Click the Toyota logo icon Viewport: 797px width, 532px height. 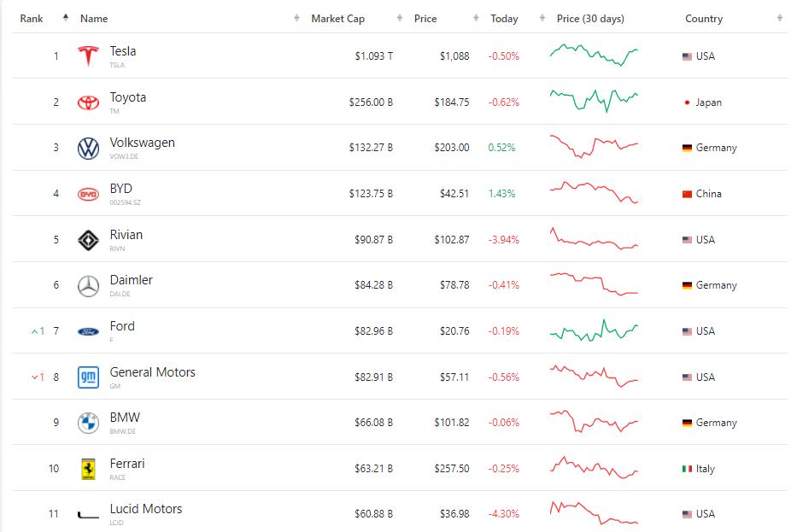pyautogui.click(x=88, y=102)
